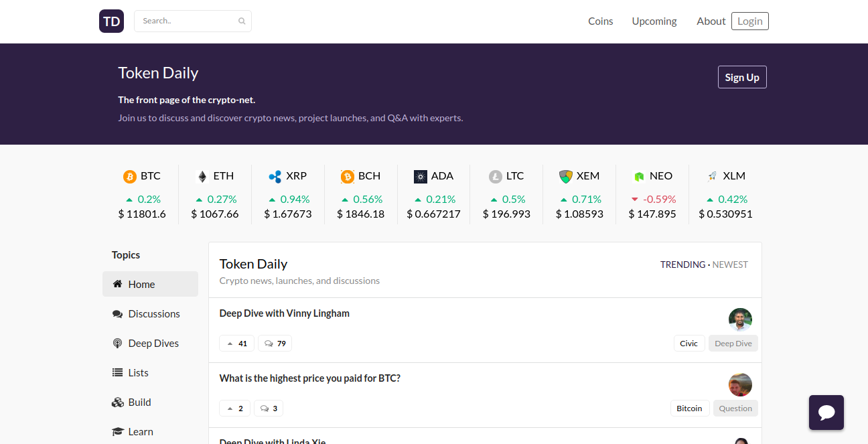View comments on Vinny Lingham post
868x444 pixels.
275,344
